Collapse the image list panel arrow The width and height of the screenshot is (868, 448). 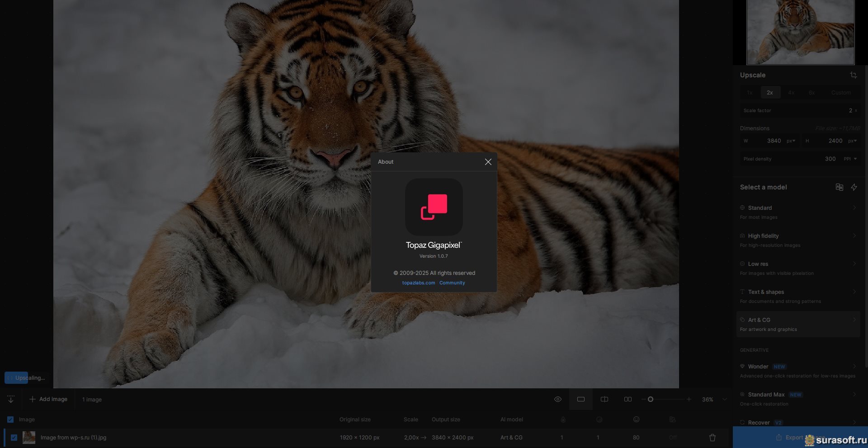point(11,400)
